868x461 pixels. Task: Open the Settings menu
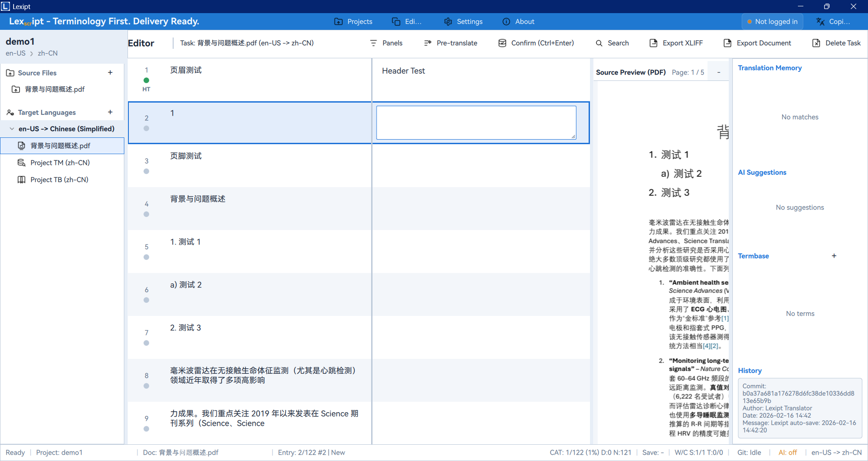coord(463,22)
